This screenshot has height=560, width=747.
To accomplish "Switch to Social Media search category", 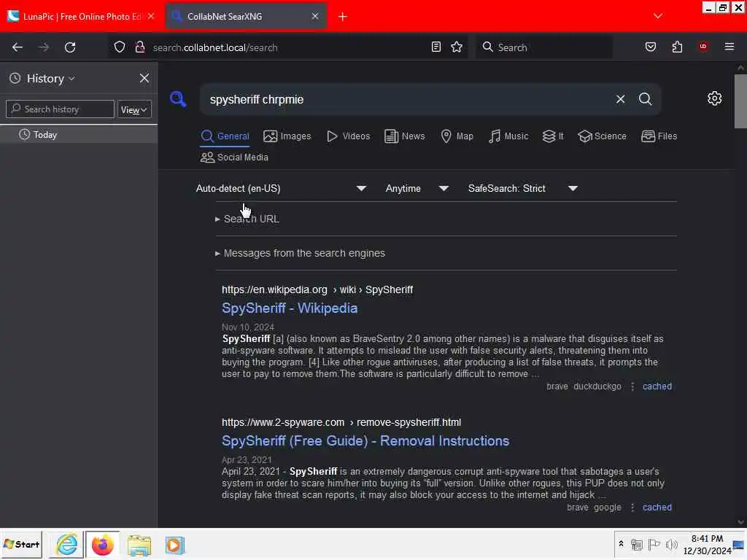I will [234, 157].
